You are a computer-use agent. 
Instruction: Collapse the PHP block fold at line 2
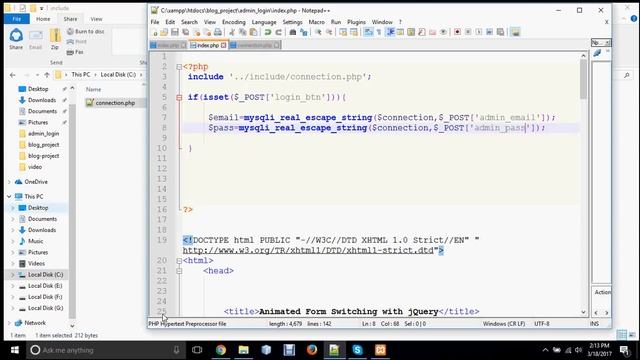pyautogui.click(x=179, y=67)
